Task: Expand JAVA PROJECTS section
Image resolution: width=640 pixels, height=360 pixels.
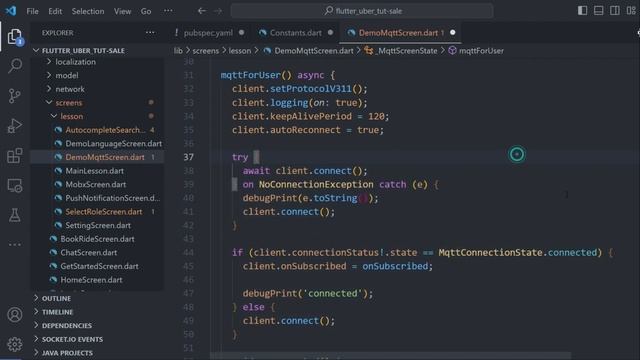Action: click(67, 353)
